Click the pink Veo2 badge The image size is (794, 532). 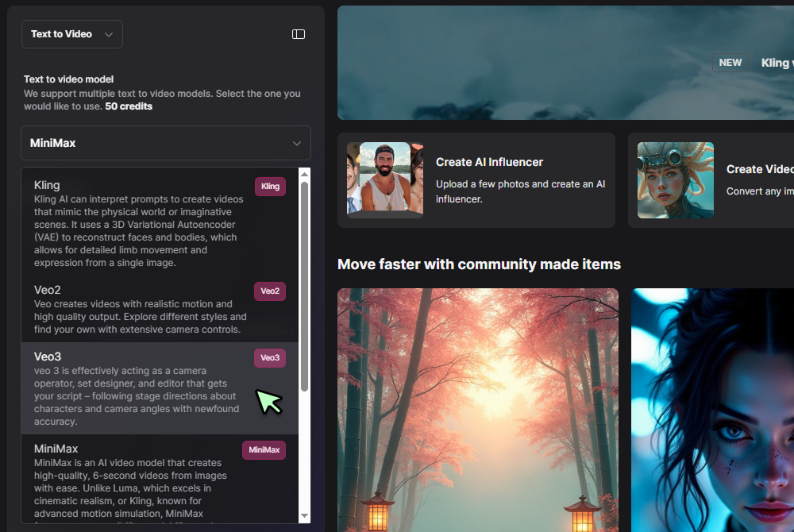(270, 291)
